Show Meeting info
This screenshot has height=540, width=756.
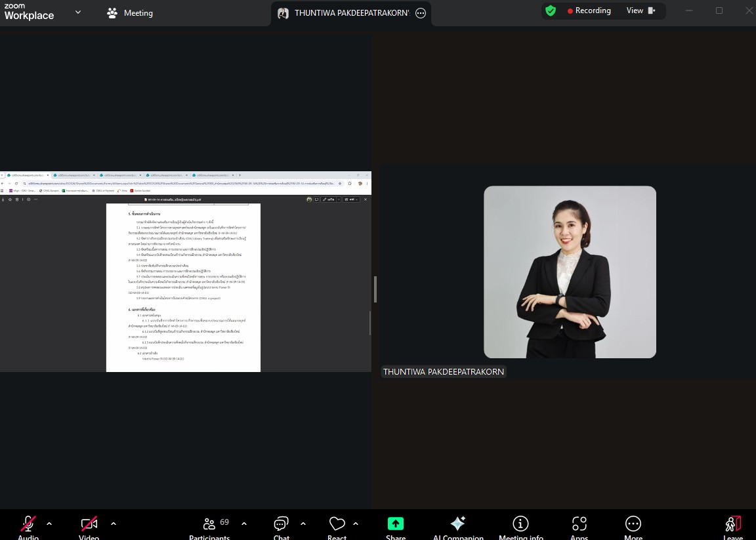pyautogui.click(x=520, y=525)
